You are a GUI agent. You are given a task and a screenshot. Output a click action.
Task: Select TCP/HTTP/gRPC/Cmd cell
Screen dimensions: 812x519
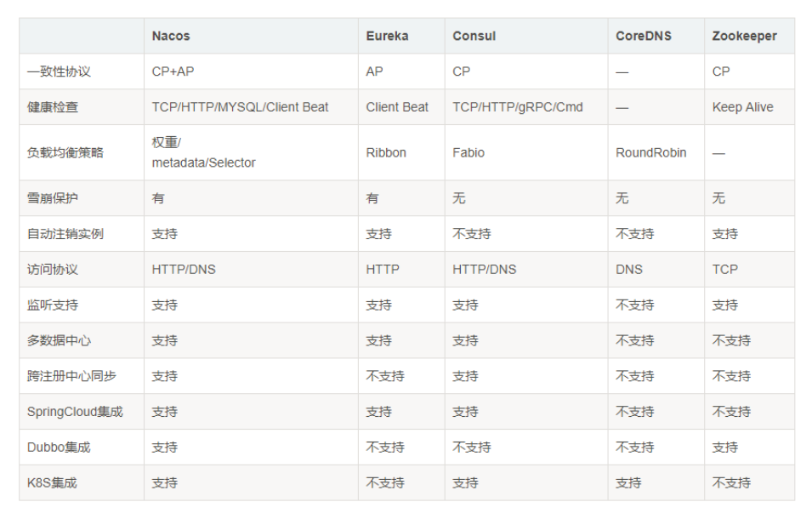point(517,107)
